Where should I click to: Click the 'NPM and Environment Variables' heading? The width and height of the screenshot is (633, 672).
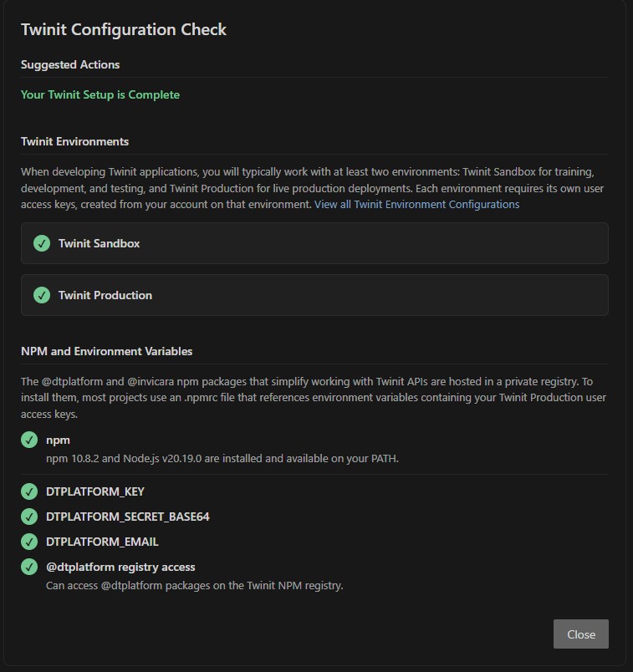106,351
